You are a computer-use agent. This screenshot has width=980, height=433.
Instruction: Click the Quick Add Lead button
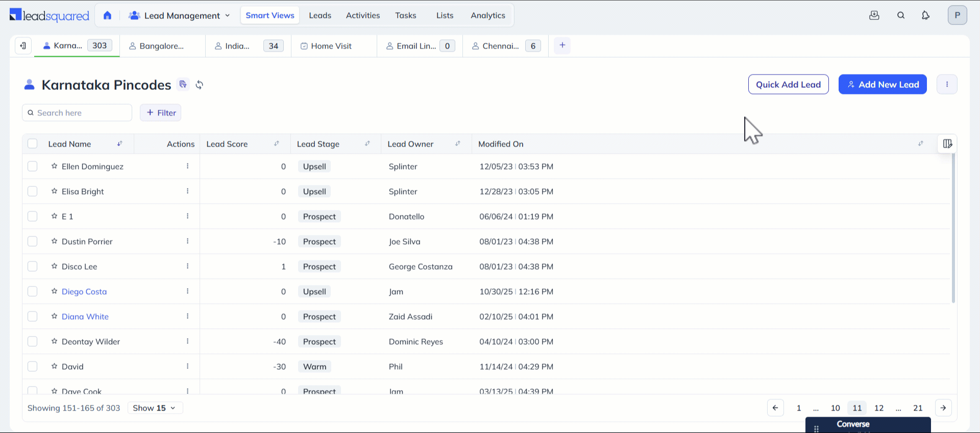(x=788, y=85)
